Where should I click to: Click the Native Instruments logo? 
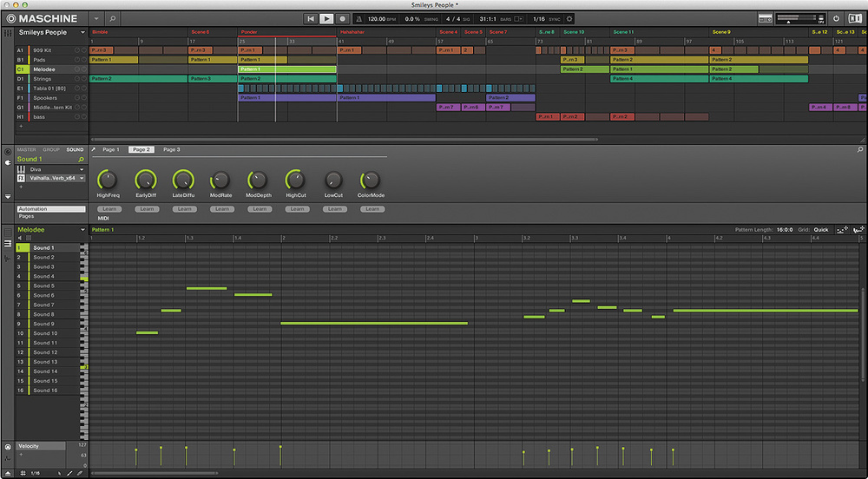pos(855,19)
